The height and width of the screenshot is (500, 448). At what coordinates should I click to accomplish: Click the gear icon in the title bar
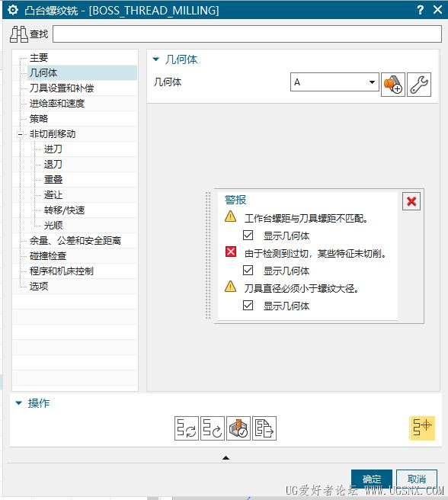click(13, 10)
